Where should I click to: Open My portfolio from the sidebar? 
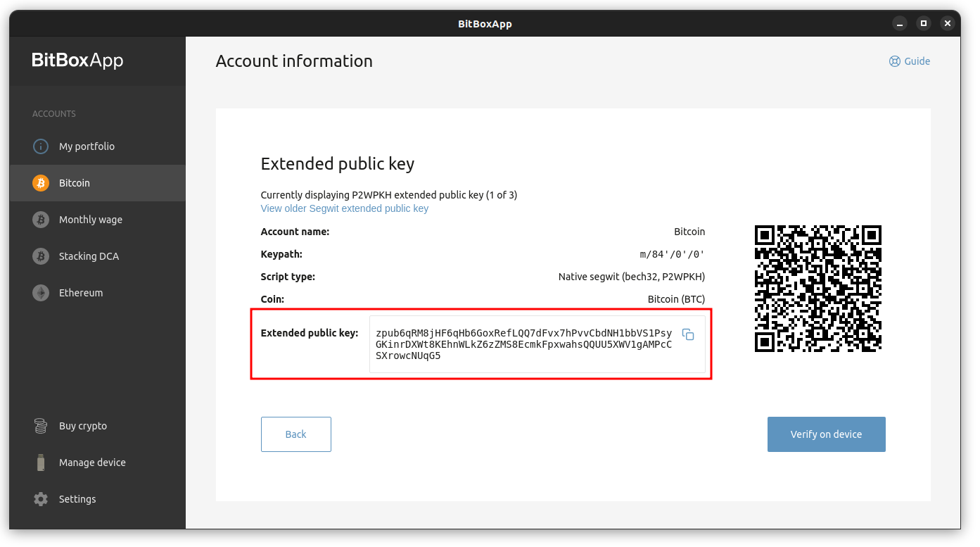coord(98,146)
